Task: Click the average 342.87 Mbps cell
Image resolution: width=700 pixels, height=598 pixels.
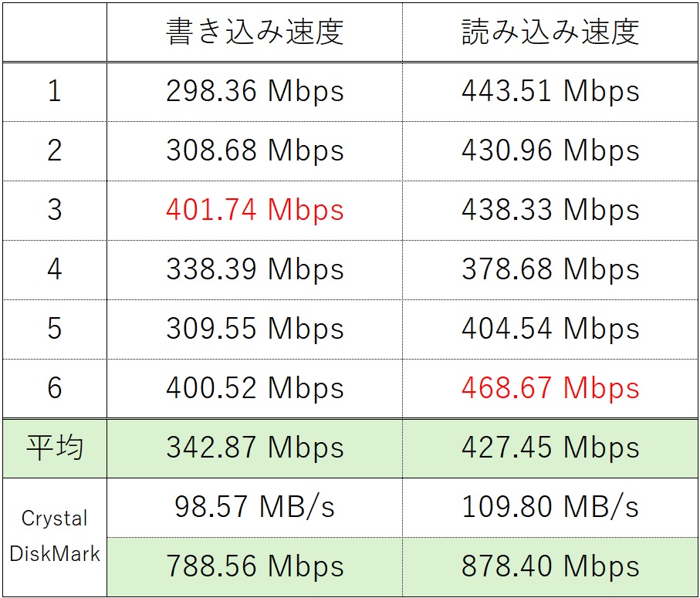Action: (255, 448)
